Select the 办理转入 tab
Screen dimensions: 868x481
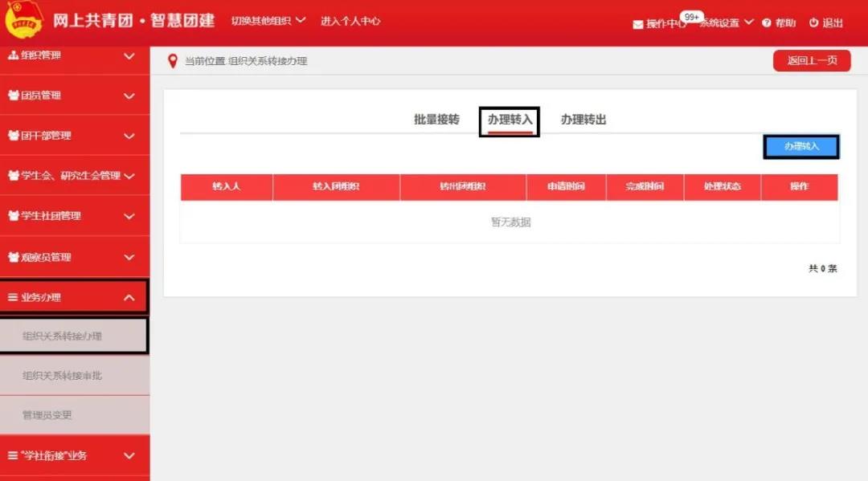tap(510, 120)
